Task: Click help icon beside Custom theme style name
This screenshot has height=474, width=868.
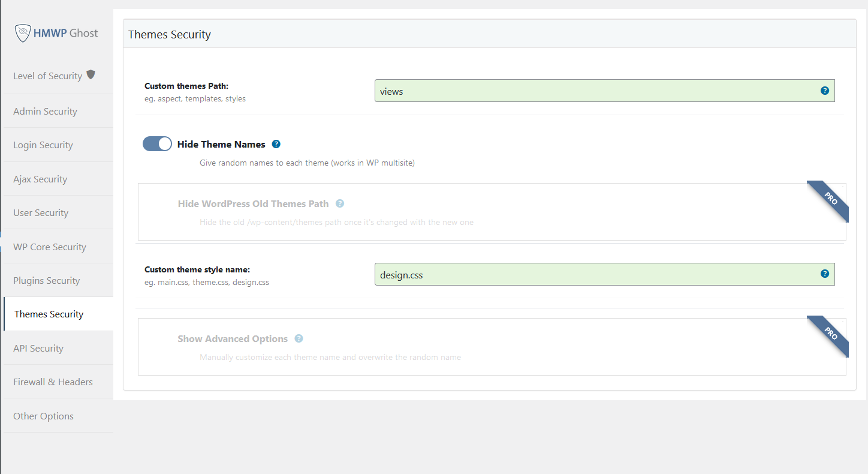Action: click(825, 274)
